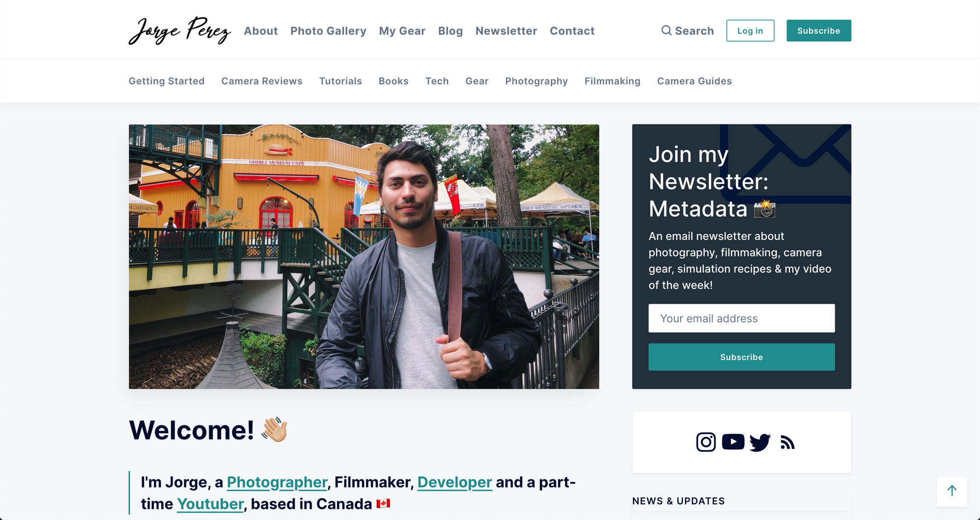Open the Instagram profile icon
Viewport: 980px width, 520px height.
pos(706,442)
